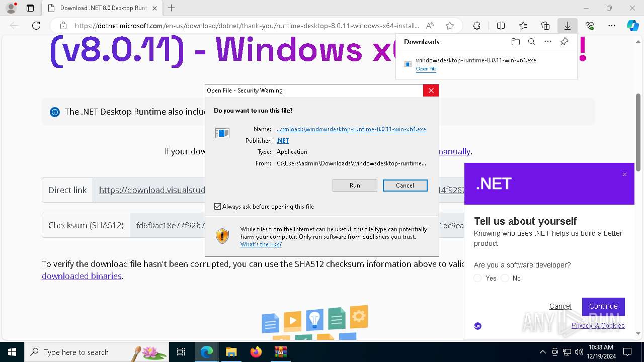The image size is (644, 362).
Task: Open Privacy & Cookies link
Action: point(598,325)
